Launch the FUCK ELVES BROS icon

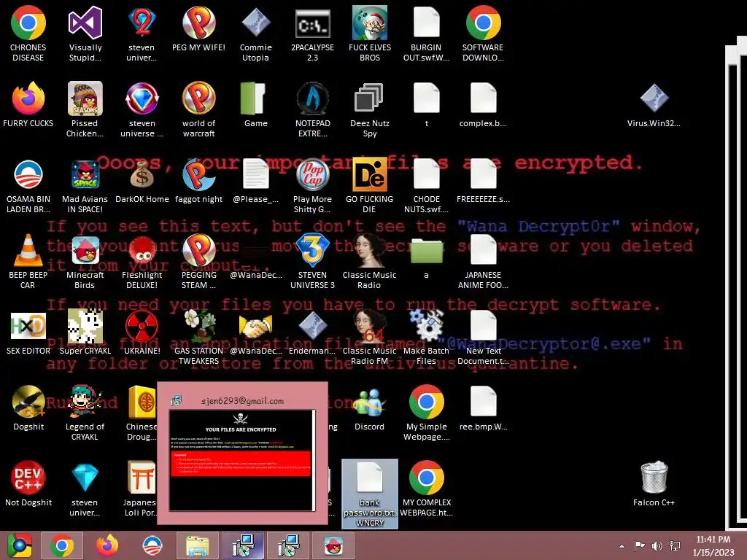(369, 23)
